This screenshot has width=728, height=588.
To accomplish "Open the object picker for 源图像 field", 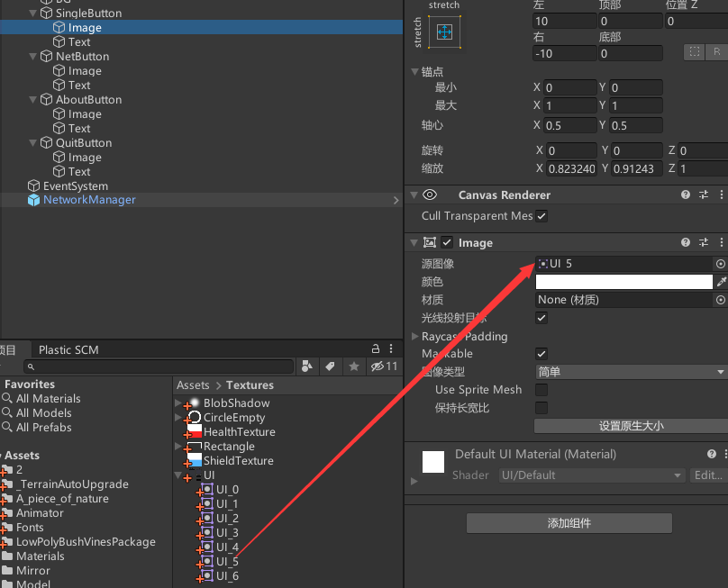I will (x=720, y=263).
